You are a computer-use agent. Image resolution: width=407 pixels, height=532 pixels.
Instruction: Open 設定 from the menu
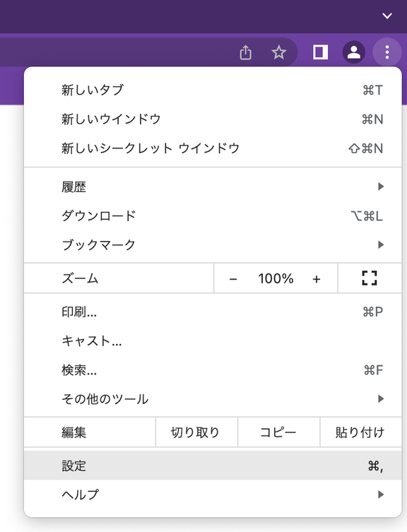click(x=213, y=466)
